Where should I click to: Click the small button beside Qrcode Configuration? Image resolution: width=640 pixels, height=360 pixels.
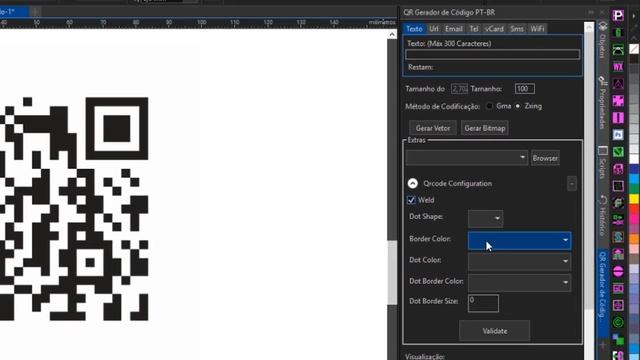[x=571, y=184]
